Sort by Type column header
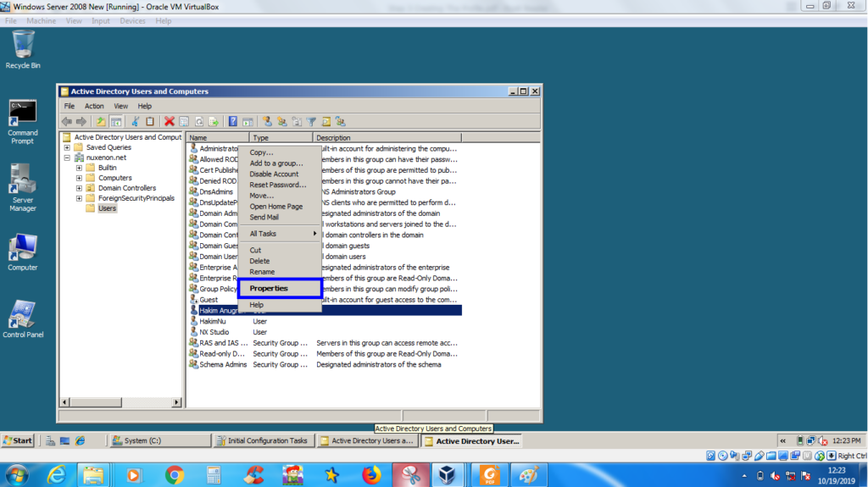 click(x=281, y=138)
